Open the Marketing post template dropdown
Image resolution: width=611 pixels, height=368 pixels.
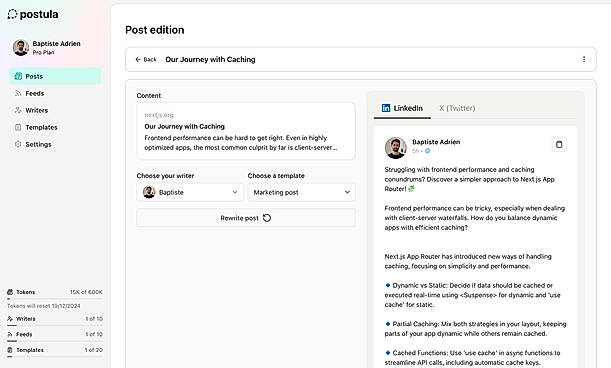pos(302,192)
